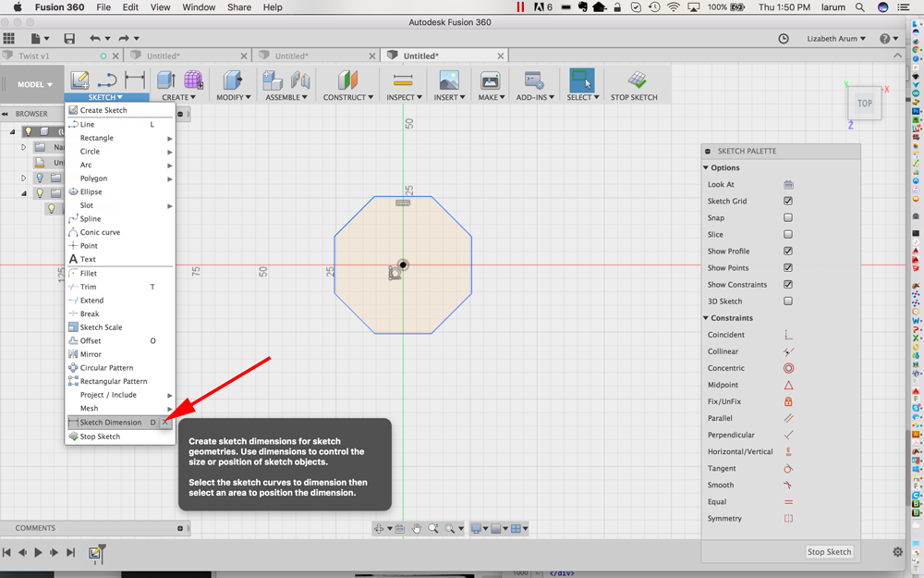Screen dimensions: 924x578
Task: Click the Save icon
Action: click(69, 38)
